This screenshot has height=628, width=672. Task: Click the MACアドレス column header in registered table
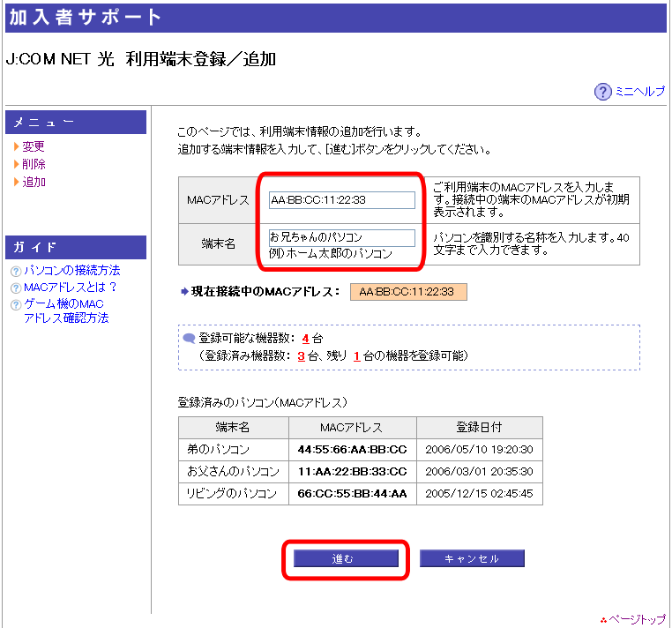coord(352,428)
